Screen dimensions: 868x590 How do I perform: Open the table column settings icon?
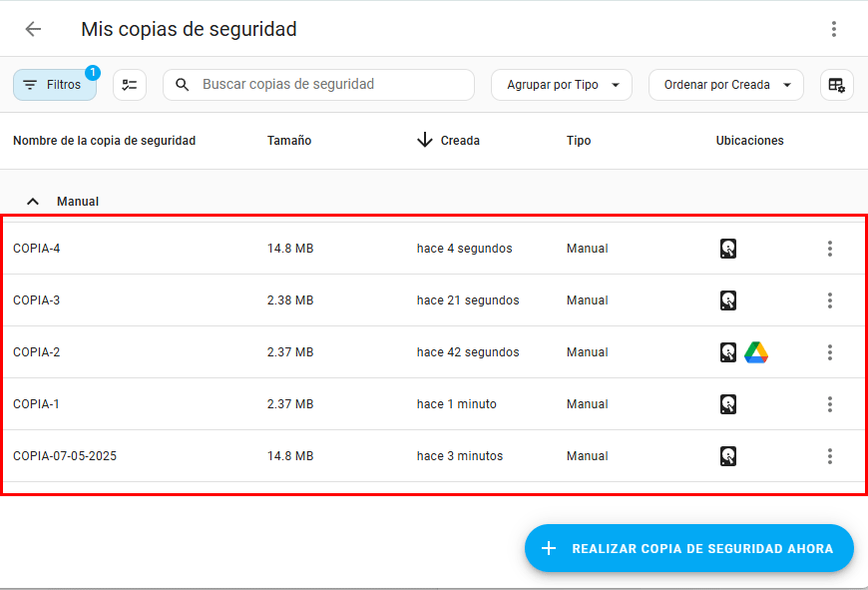836,85
